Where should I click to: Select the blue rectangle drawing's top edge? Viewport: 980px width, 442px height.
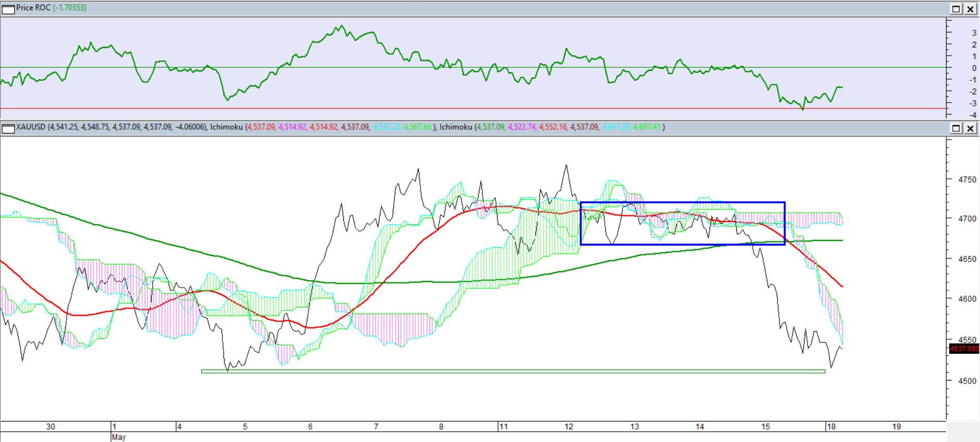pyautogui.click(x=683, y=202)
